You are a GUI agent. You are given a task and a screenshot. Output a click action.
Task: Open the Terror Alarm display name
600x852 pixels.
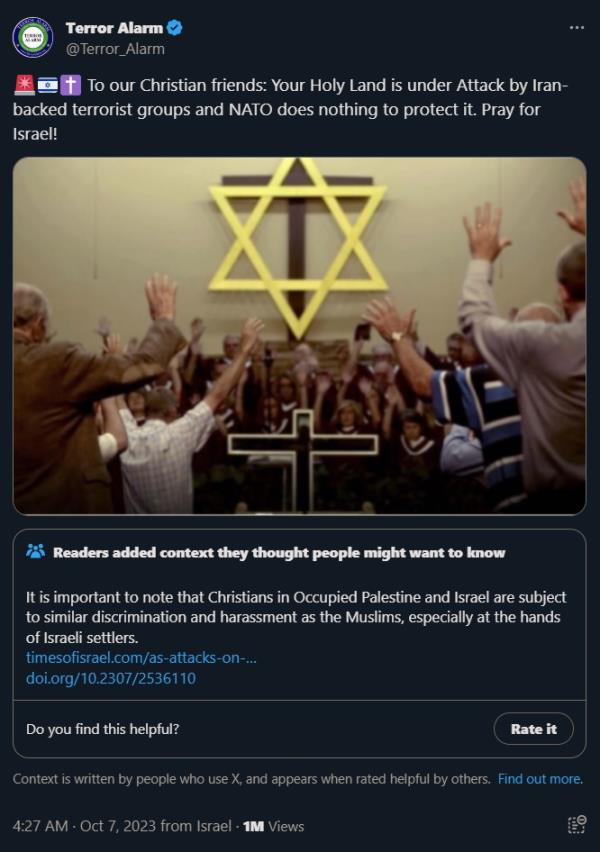(x=114, y=28)
